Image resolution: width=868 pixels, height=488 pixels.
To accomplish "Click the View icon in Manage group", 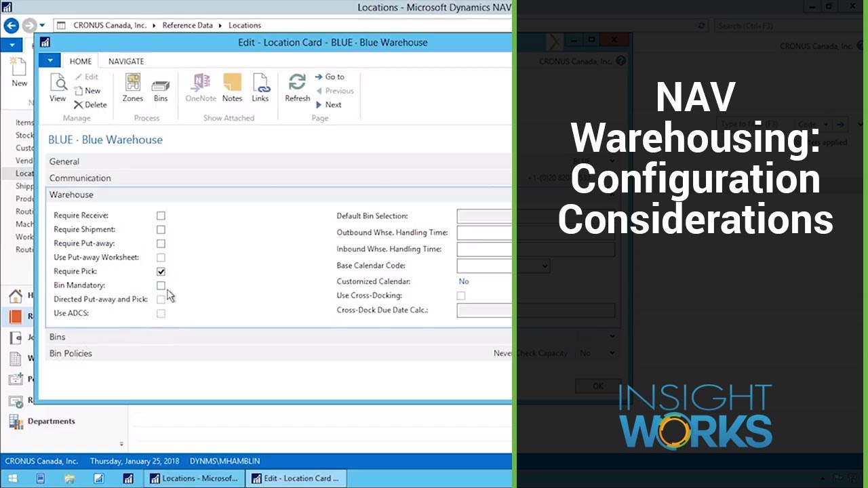I will click(58, 88).
